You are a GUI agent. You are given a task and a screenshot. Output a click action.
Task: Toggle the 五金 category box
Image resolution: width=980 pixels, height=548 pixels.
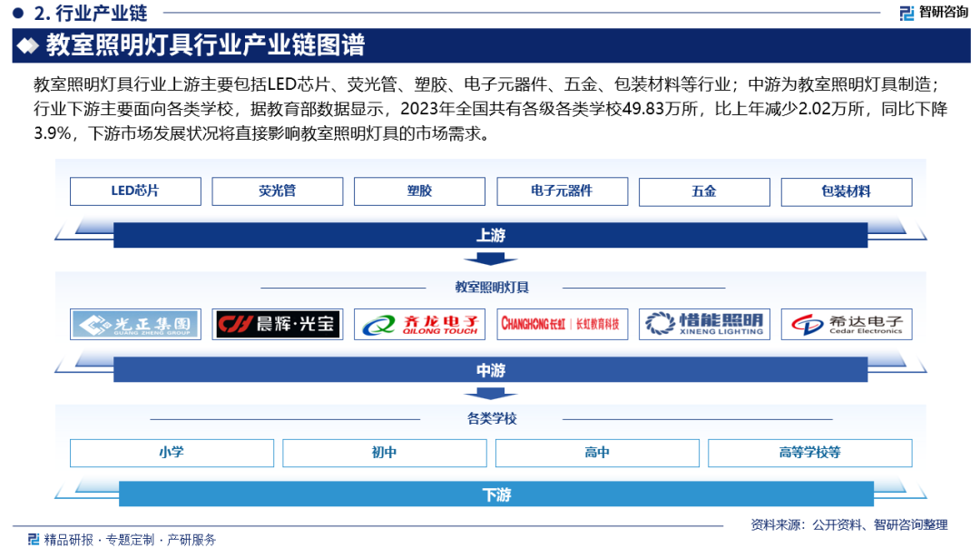point(704,191)
